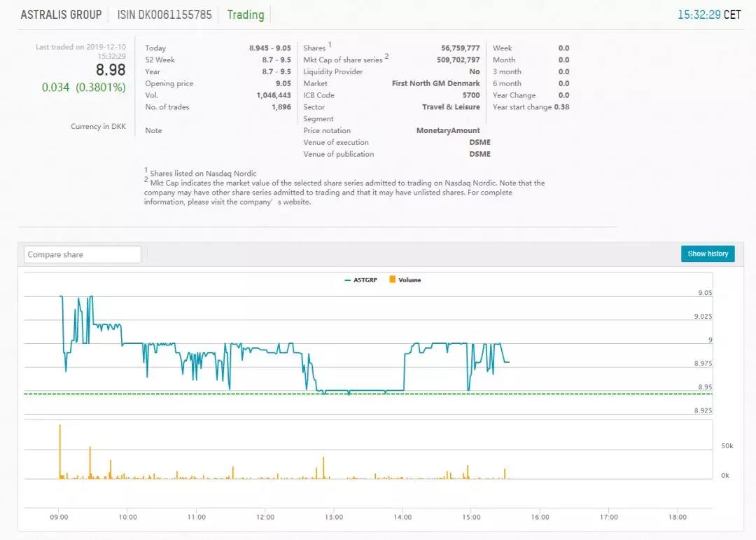
Task: Click the Liquidity Provider label
Action: (x=332, y=71)
